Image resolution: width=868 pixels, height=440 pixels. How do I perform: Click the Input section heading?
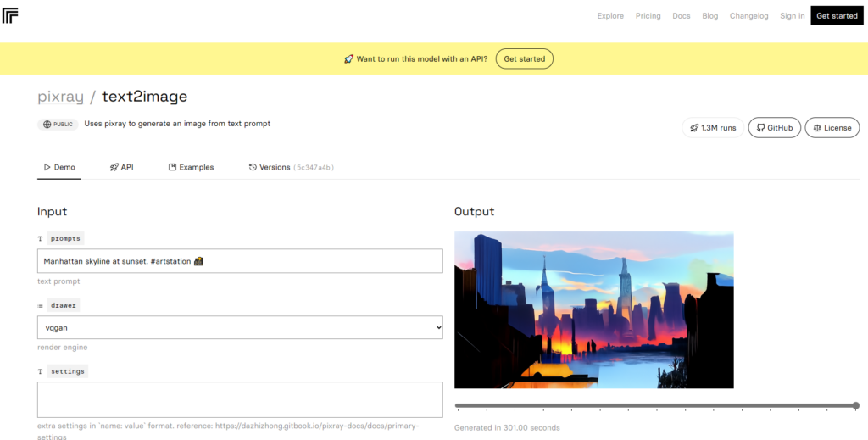(x=52, y=211)
